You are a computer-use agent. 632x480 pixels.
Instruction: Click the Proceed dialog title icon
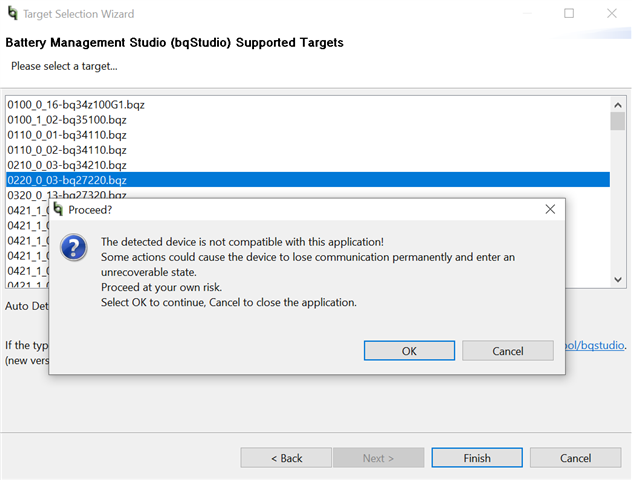pyautogui.click(x=58, y=210)
